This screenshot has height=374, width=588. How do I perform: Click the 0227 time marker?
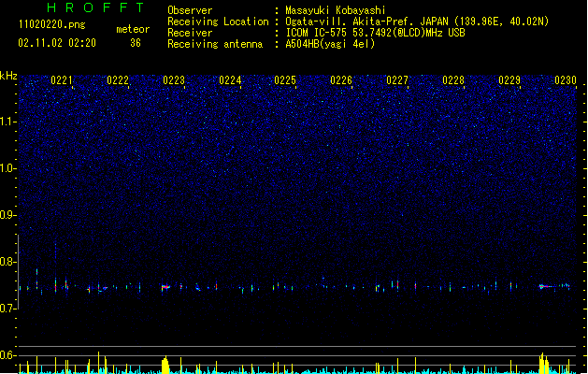[397, 80]
